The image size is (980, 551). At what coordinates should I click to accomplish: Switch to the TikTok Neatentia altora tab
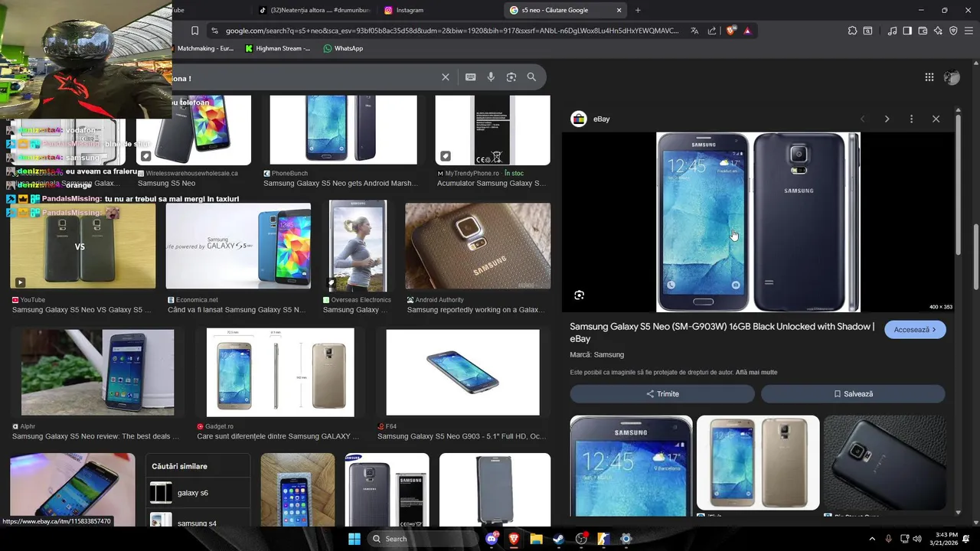point(314,10)
